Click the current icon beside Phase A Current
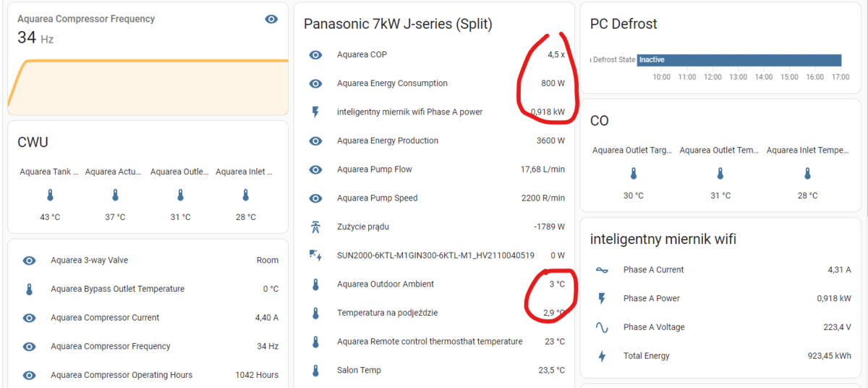Viewport: 868px width, 388px height. (x=602, y=270)
